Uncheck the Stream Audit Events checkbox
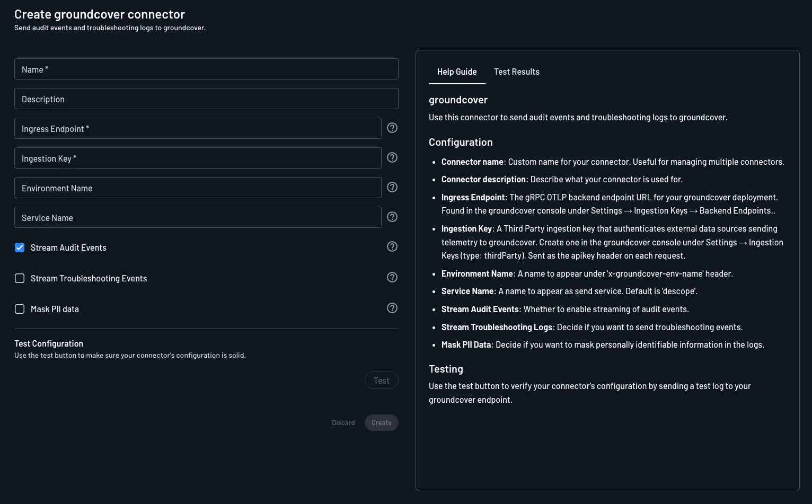The width and height of the screenshot is (812, 504). point(20,247)
